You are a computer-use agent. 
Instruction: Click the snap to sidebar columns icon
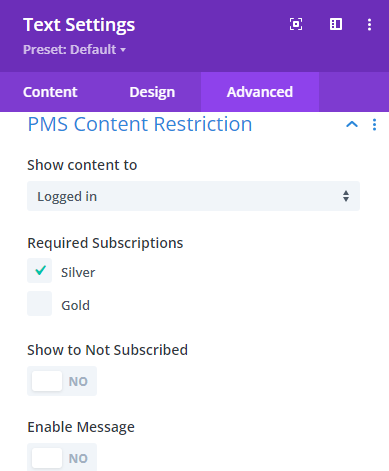[x=336, y=24]
